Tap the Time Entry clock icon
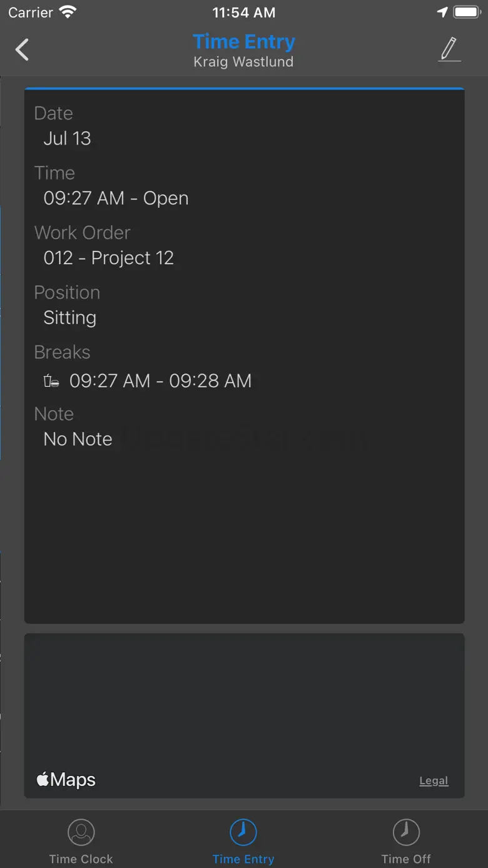This screenshot has height=868, width=488. click(x=243, y=832)
